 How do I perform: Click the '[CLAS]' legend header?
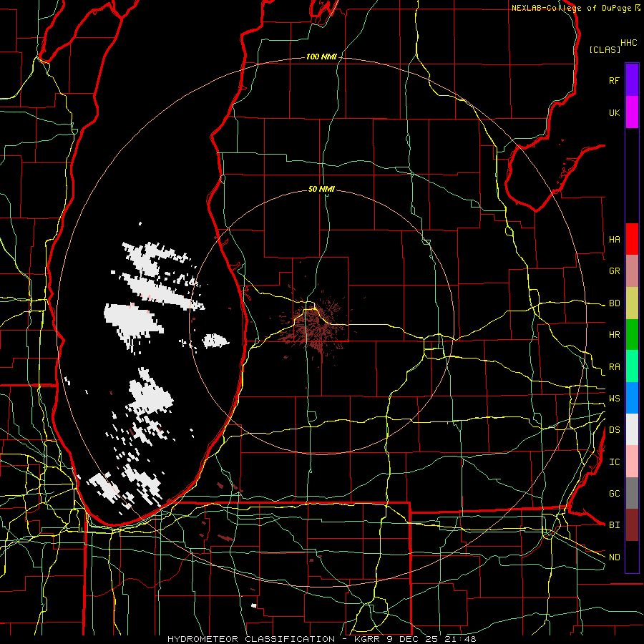point(605,49)
